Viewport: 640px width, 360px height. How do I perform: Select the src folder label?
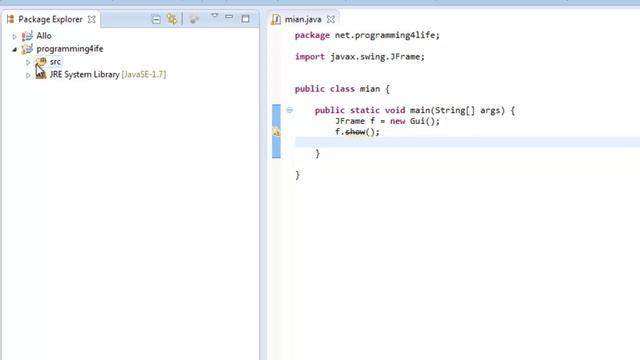(x=55, y=62)
